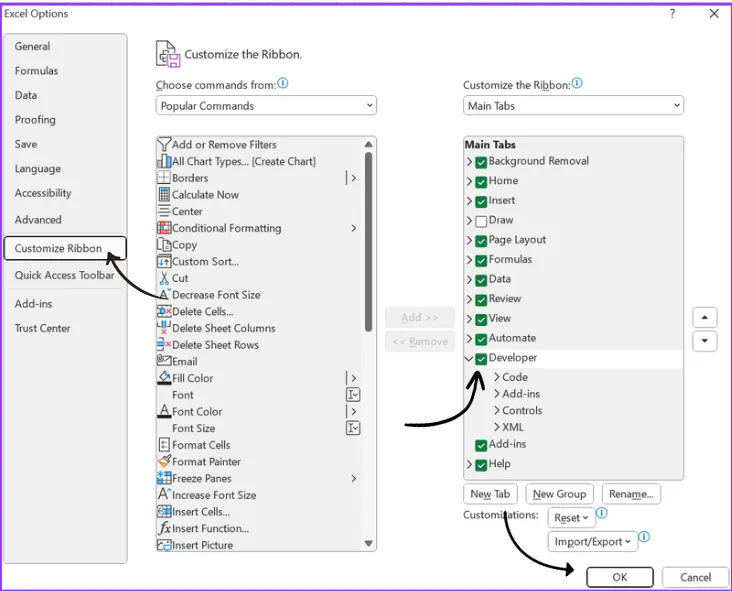This screenshot has height=591, width=732.
Task: Click the Delete Cells icon
Action: point(164,311)
